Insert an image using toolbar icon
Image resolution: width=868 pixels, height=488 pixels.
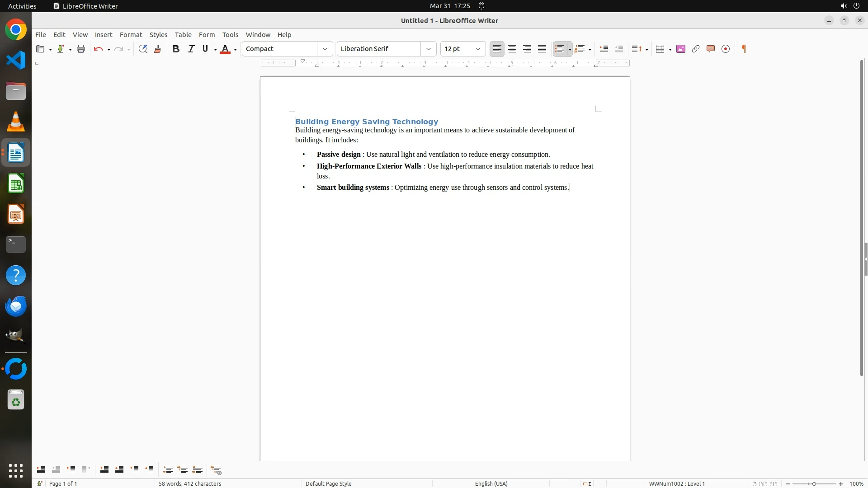(x=681, y=49)
